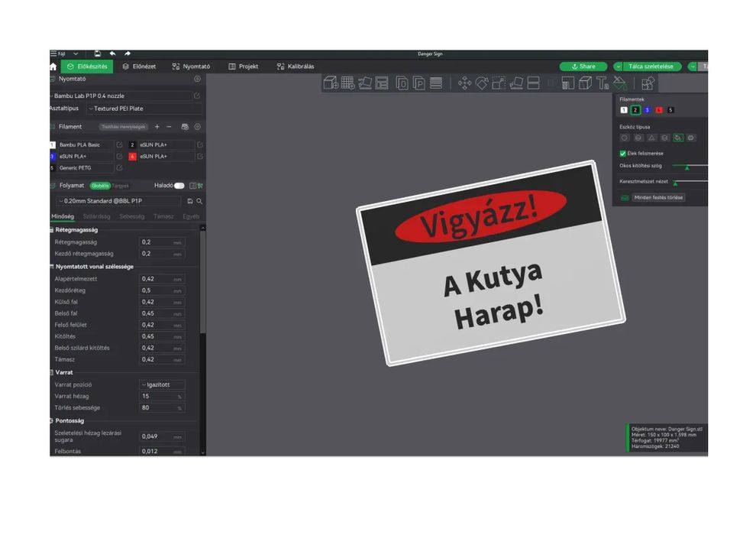Screen dimensions: 756x535
Task: Uncheck the Élek felismerése checkbox
Action: coord(623,154)
